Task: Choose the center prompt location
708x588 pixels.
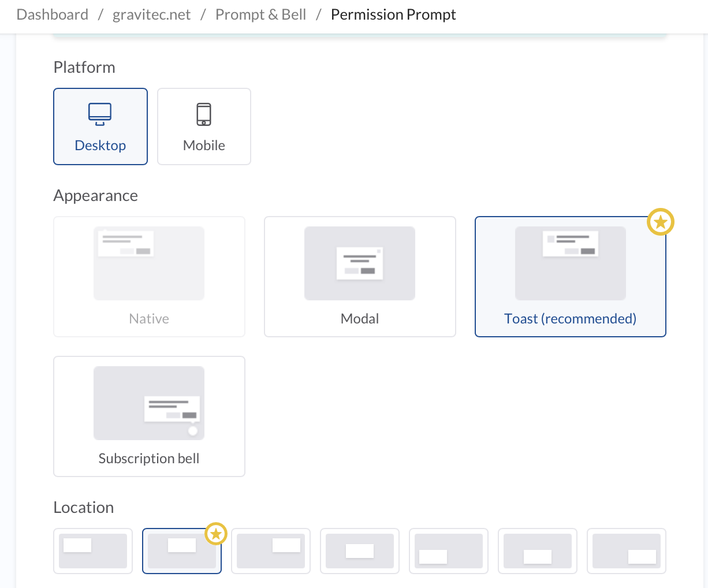Action: (x=360, y=551)
